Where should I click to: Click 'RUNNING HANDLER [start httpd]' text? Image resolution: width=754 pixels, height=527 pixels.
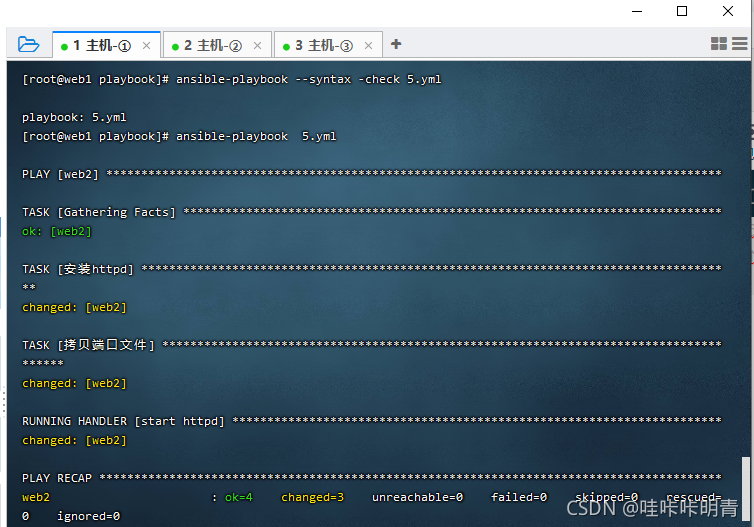[x=123, y=421]
